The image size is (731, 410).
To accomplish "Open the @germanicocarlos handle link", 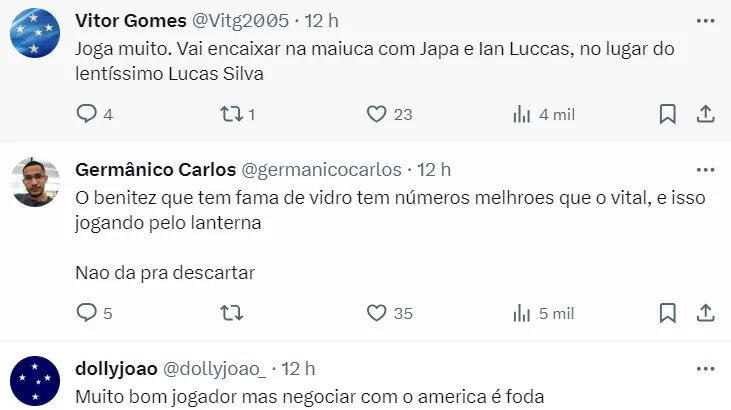I will [321, 170].
